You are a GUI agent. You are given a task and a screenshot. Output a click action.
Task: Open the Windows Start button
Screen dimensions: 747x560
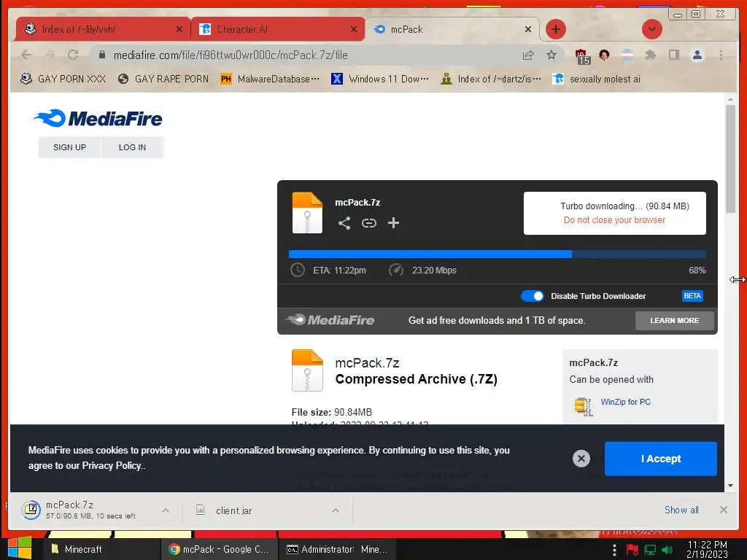coord(20,548)
